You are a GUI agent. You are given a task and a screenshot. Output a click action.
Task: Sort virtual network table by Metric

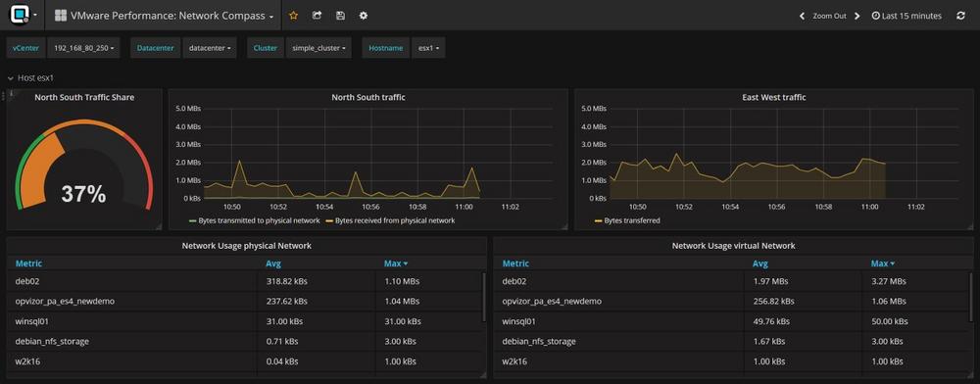tap(515, 264)
